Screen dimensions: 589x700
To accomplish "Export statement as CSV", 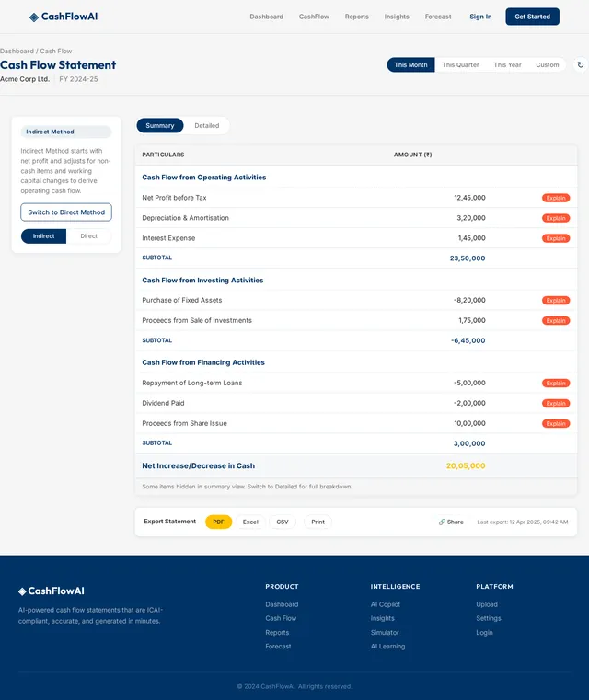I will pyautogui.click(x=283, y=522).
